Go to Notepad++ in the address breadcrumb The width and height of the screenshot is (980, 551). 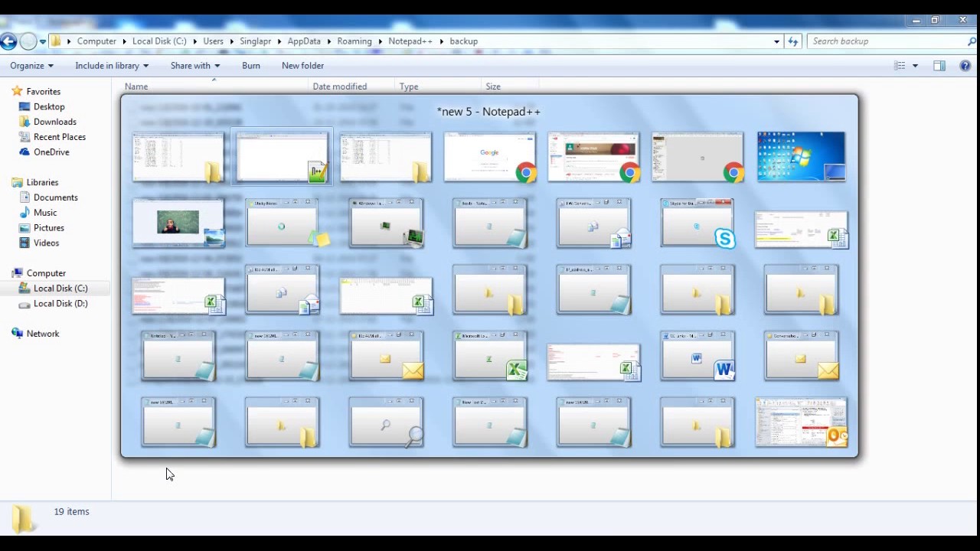point(410,41)
